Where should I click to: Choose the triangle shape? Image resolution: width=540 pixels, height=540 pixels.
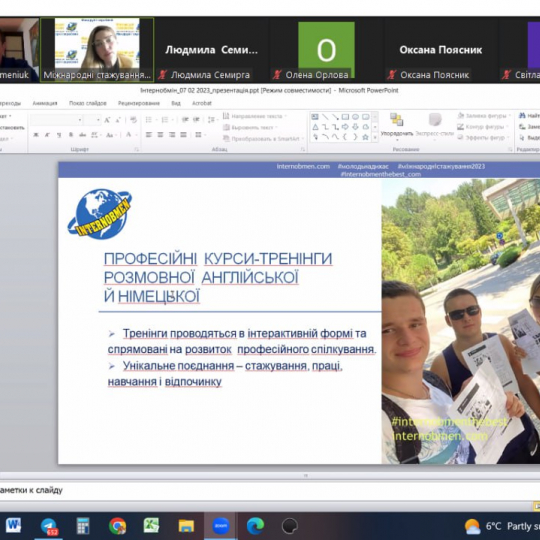click(315, 127)
